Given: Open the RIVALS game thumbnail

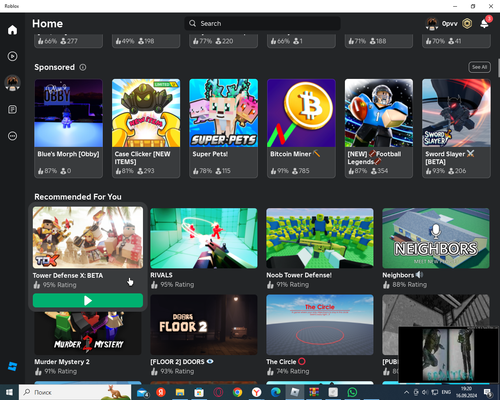Looking at the screenshot, I should pyautogui.click(x=204, y=238).
